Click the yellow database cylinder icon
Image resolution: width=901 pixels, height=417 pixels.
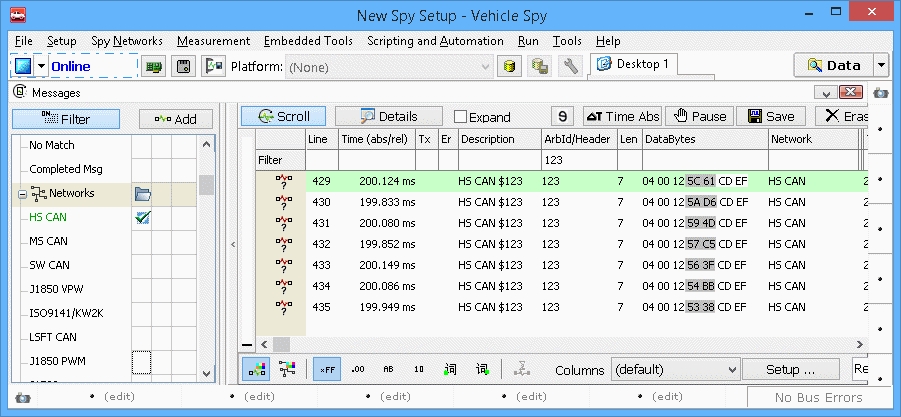pos(510,66)
